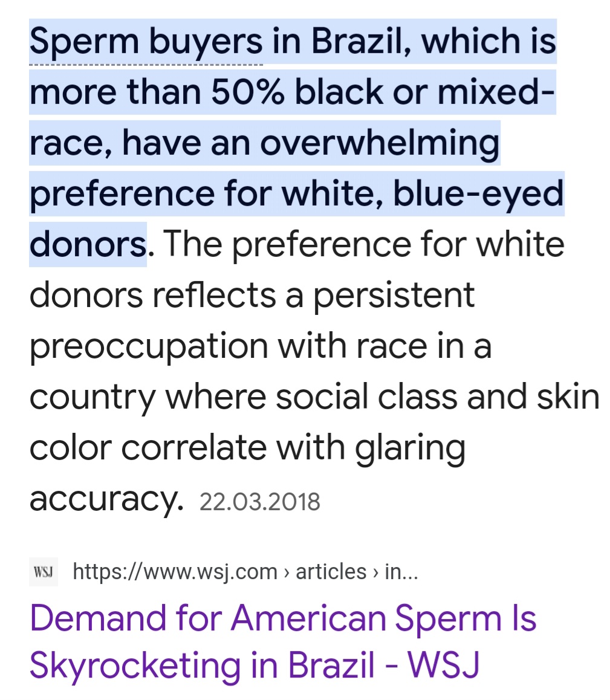Click the 'articles' breadcrumb segment
Screen dimensions: 610x700
(330, 571)
